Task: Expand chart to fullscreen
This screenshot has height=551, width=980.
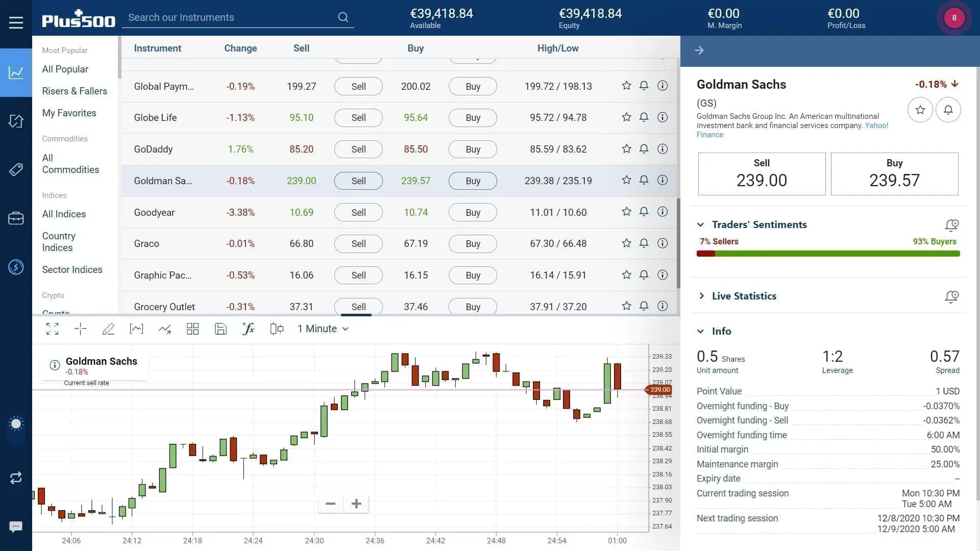Action: (x=52, y=329)
